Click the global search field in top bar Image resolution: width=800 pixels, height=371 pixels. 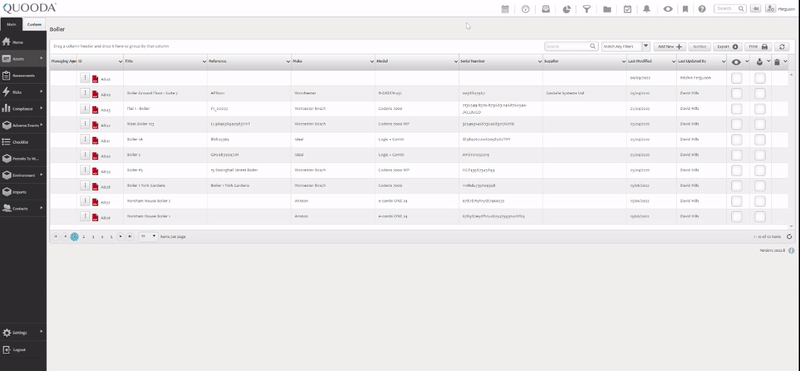pyautogui.click(x=726, y=8)
